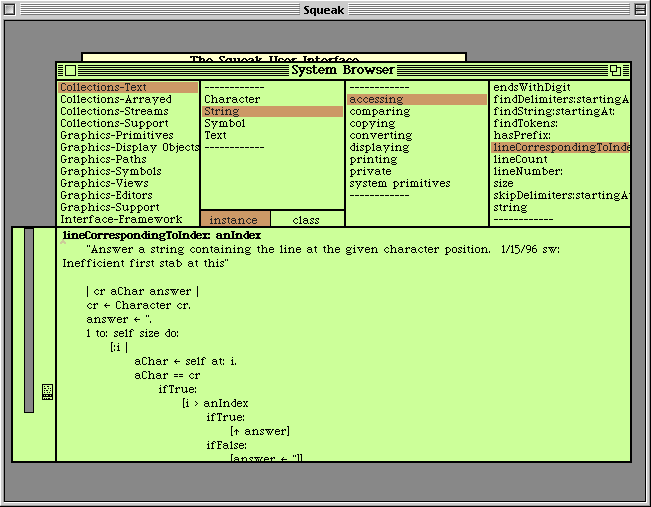This screenshot has width=651, height=507.
Task: Select the lineCount method
Action: pyautogui.click(x=560, y=159)
